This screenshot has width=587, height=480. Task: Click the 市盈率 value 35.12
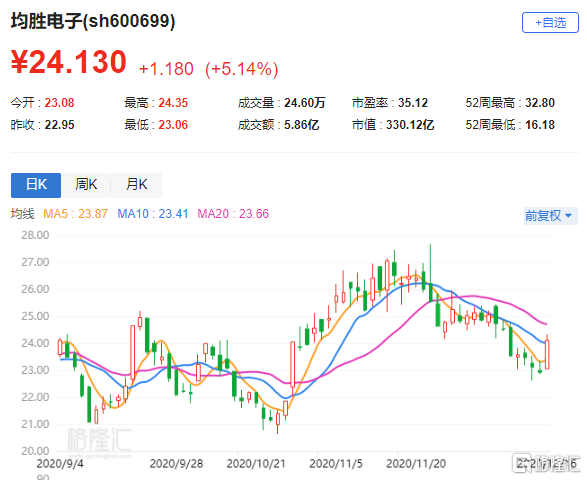413,103
